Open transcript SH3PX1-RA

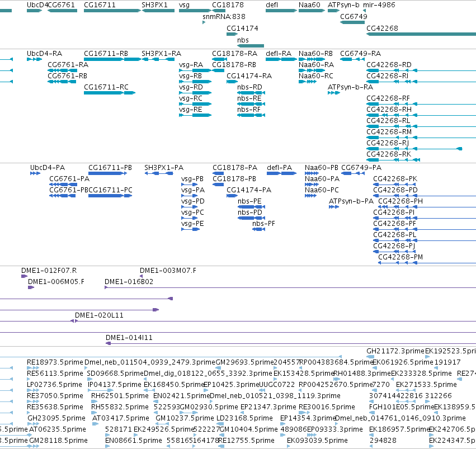(161, 53)
